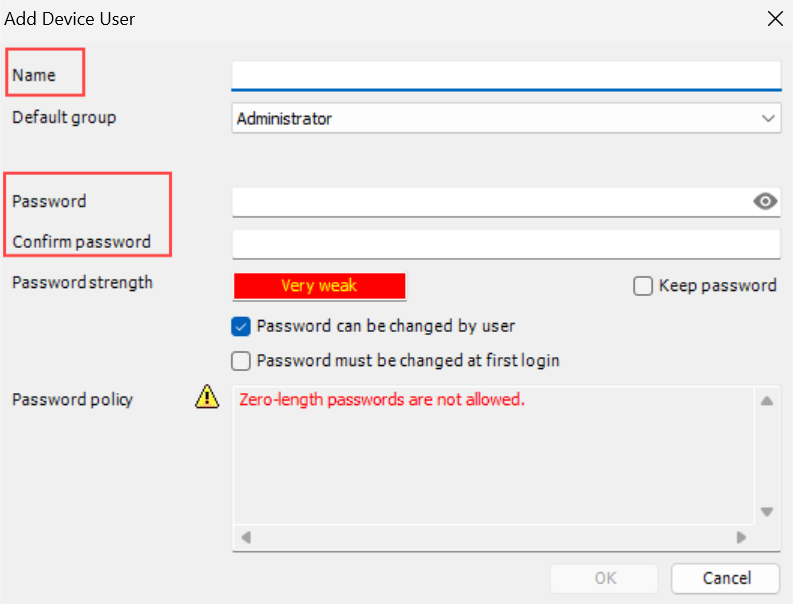This screenshot has height=604, width=793.
Task: Focus the Password input field
Action: (492, 202)
